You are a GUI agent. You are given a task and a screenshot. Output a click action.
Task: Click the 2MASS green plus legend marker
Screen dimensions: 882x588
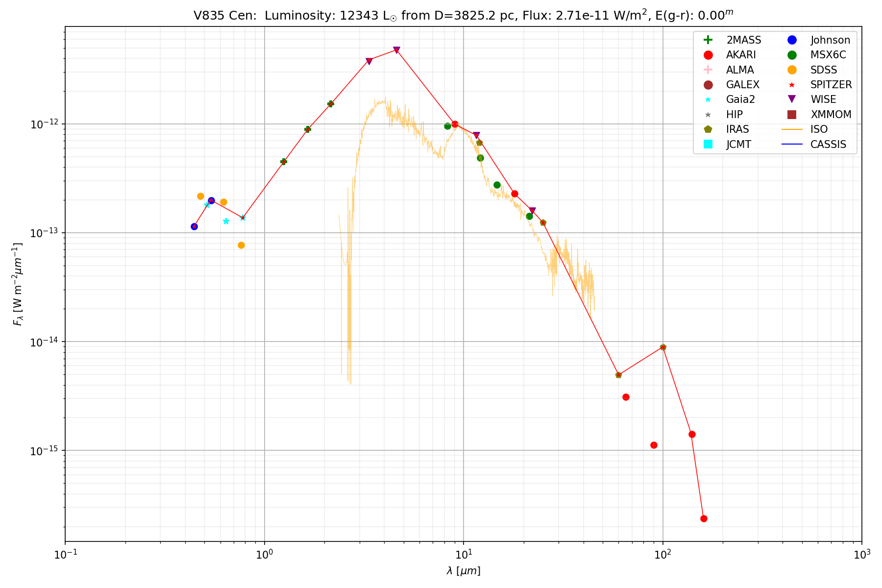pos(708,40)
